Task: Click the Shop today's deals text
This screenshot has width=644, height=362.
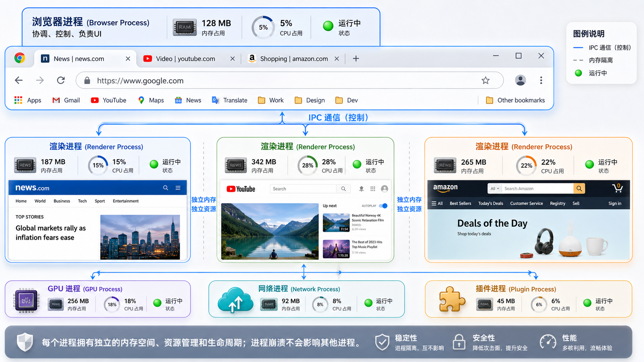Action: click(474, 234)
